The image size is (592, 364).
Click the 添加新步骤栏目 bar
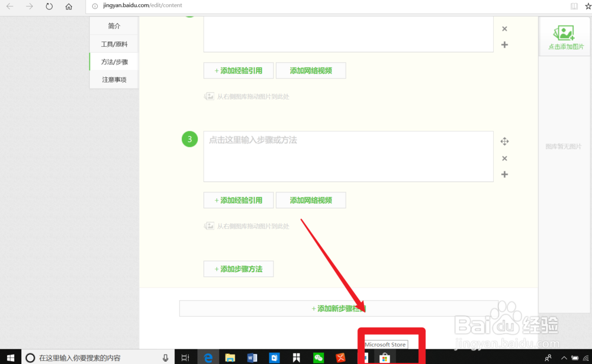click(x=339, y=308)
